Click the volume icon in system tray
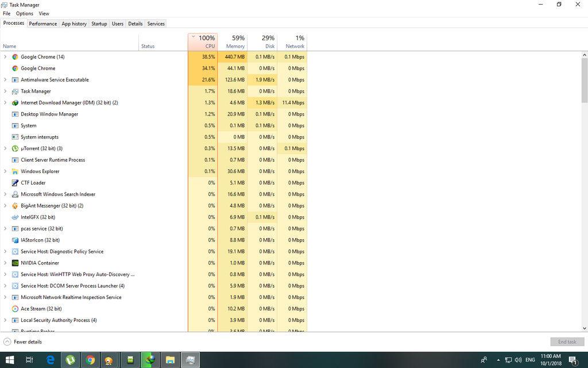Screen dimensions: 588x368 point(519,360)
